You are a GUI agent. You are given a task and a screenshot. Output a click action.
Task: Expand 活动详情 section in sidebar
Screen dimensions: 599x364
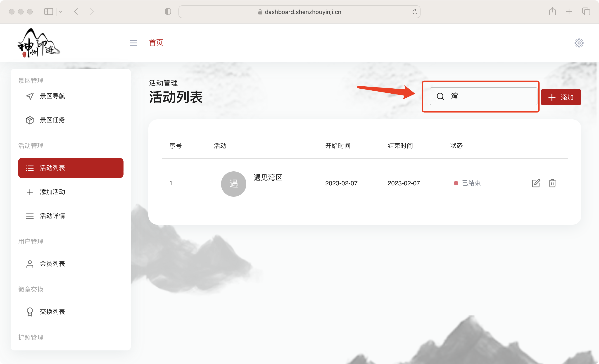coord(52,216)
